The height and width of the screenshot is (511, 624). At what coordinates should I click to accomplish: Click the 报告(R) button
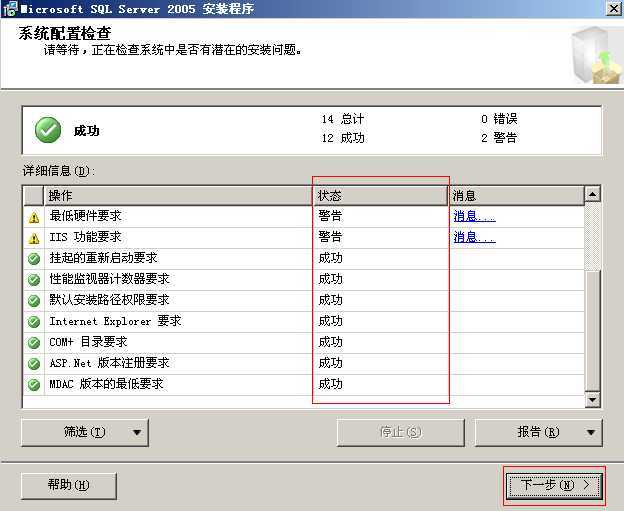538,432
